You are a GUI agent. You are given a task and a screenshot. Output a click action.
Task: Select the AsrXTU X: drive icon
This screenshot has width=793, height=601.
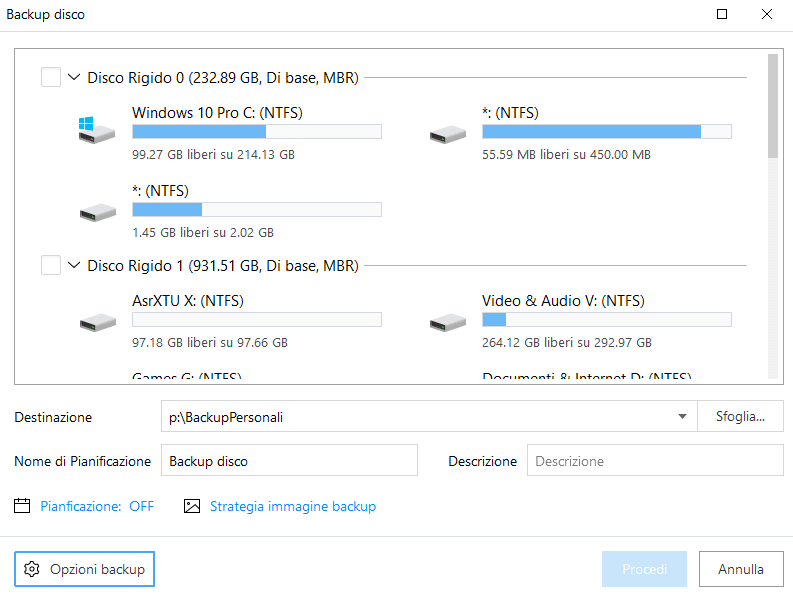coord(98,321)
